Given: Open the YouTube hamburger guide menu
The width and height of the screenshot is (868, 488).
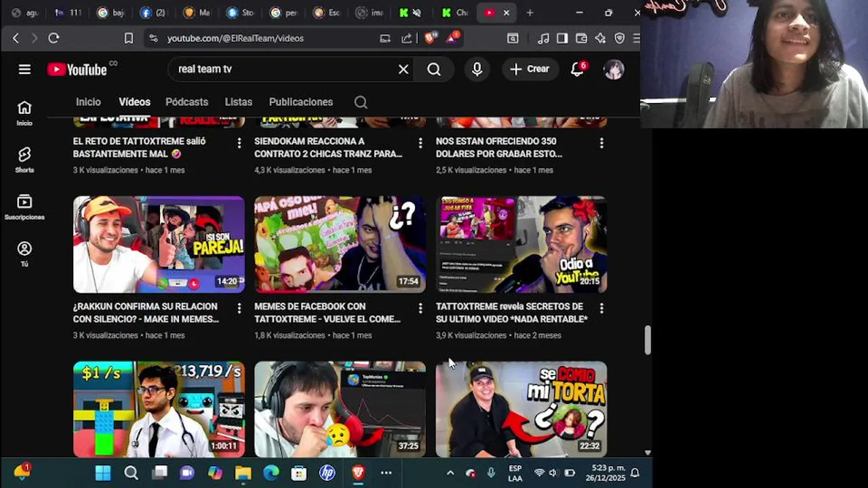Looking at the screenshot, I should pyautogui.click(x=24, y=69).
